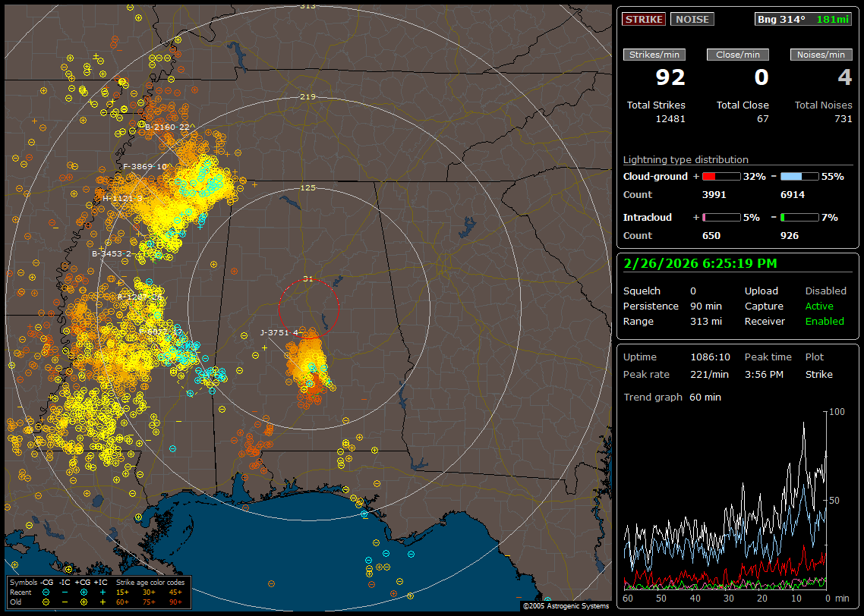Click the Recent +IC cyan plus symbol
This screenshot has height=616, width=864.
click(102, 592)
